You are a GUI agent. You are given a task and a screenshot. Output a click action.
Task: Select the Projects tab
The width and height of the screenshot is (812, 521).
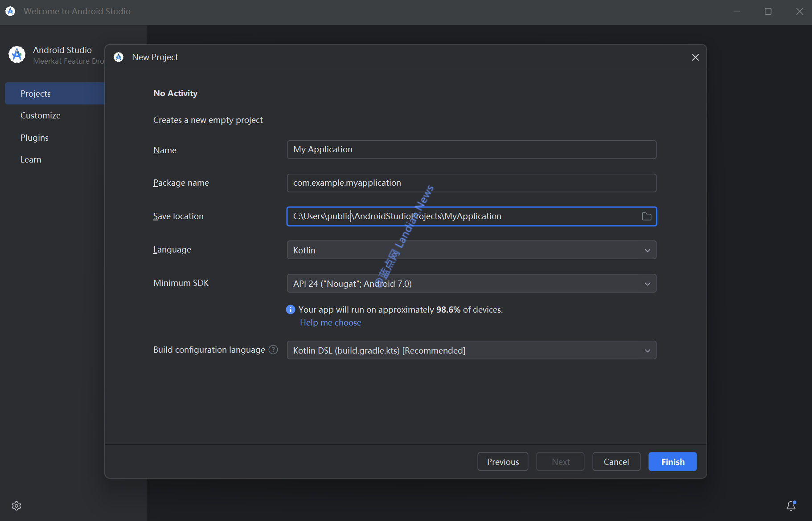click(36, 94)
